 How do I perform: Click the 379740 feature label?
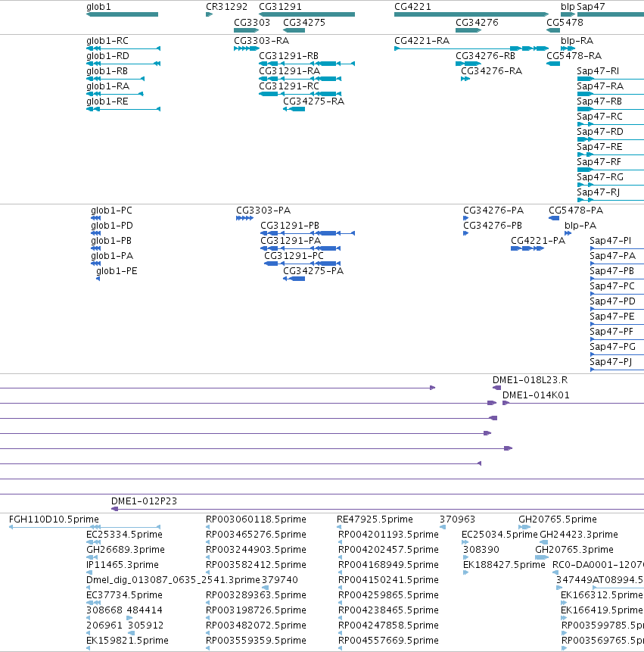point(279,580)
